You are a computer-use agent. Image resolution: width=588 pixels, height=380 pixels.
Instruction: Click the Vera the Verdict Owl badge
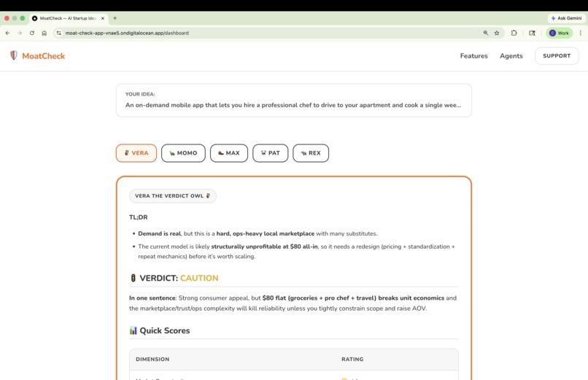(x=172, y=195)
